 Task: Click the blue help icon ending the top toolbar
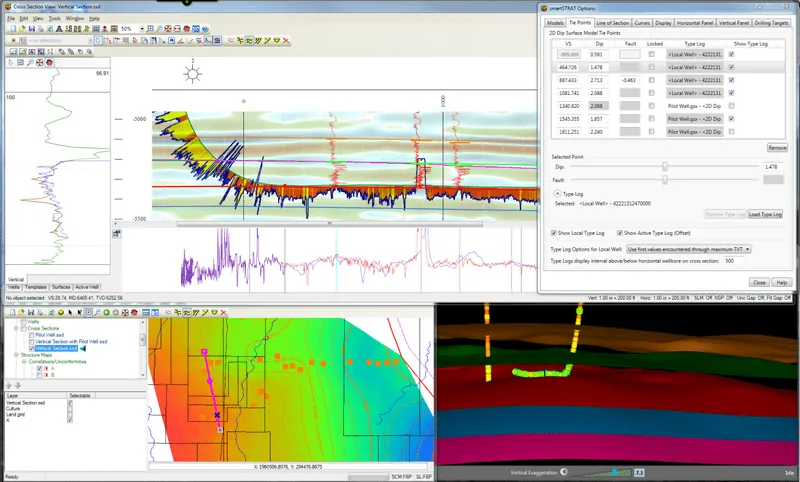(x=205, y=29)
